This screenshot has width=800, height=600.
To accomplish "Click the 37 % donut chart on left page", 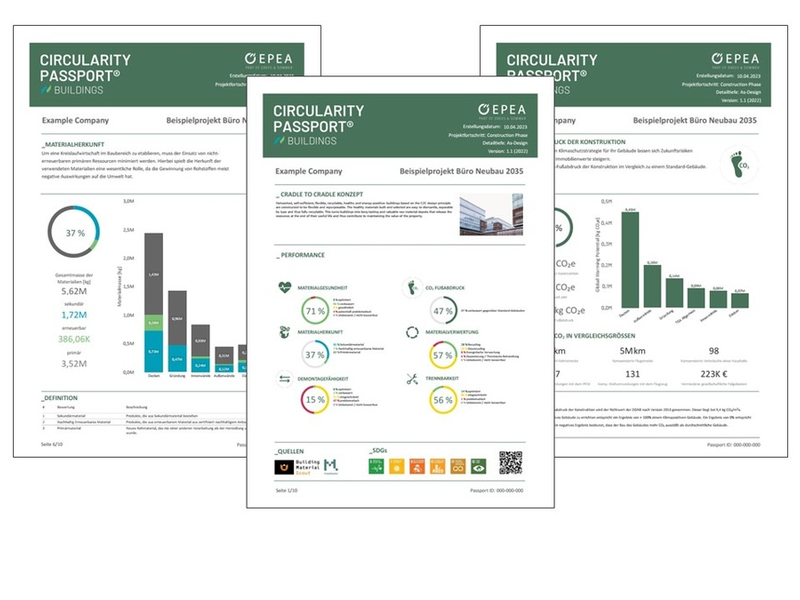I will tap(74, 232).
